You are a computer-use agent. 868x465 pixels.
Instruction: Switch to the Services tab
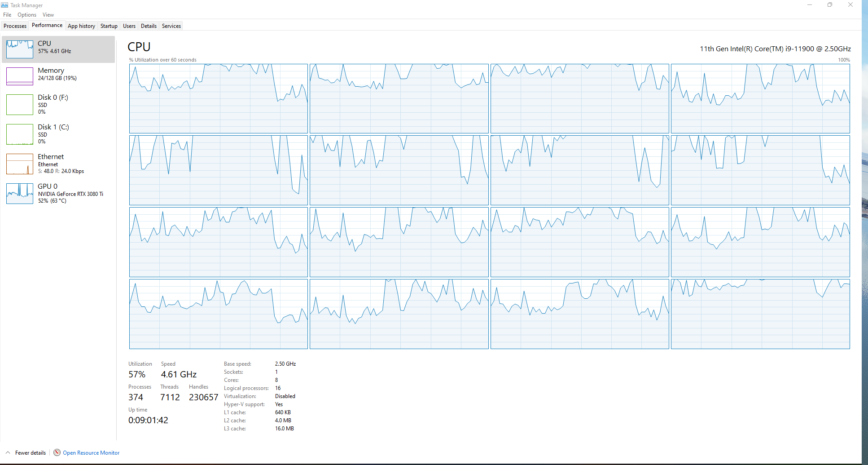[x=171, y=26]
